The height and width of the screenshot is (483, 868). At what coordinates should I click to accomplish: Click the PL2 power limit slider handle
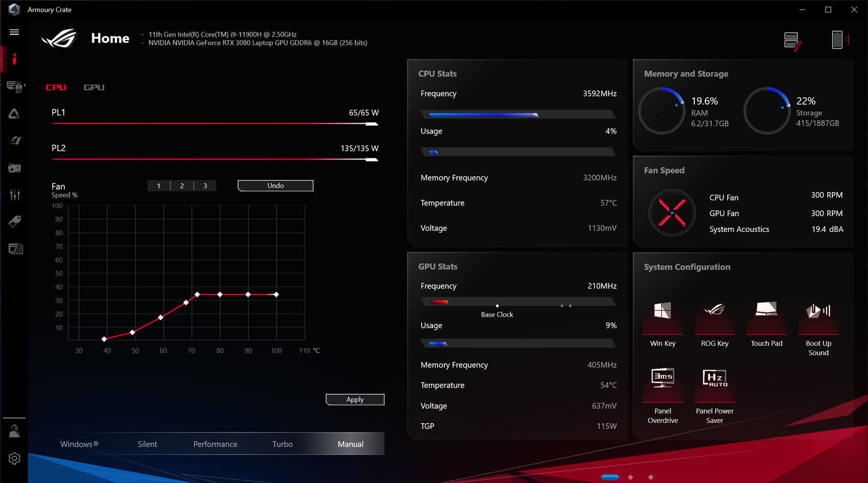[x=372, y=160]
